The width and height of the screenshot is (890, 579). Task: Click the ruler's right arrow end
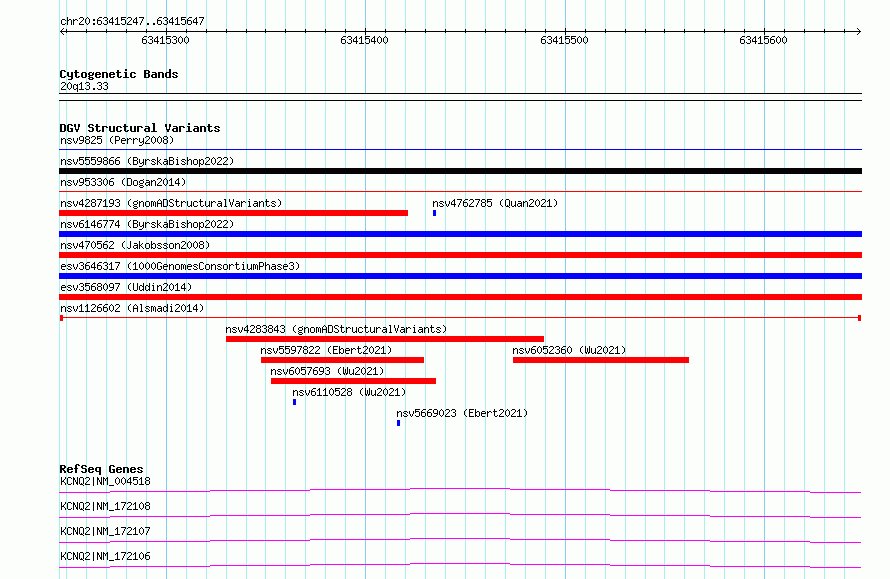[858, 32]
